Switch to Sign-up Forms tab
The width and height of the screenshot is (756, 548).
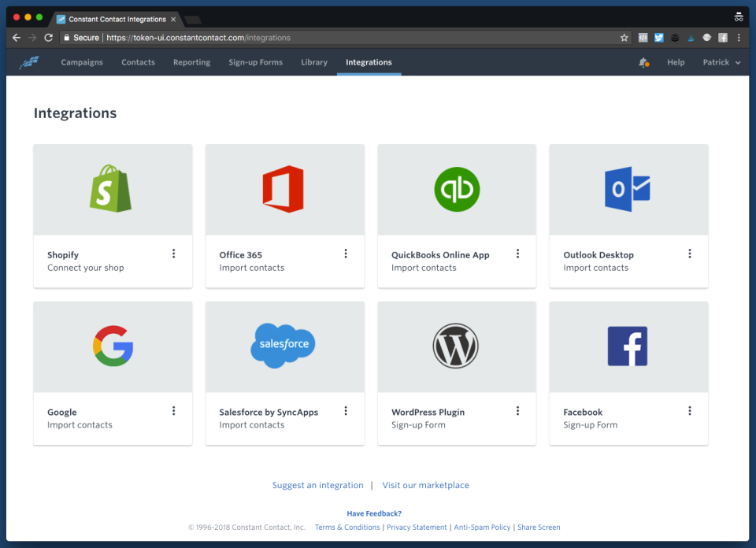click(x=255, y=62)
